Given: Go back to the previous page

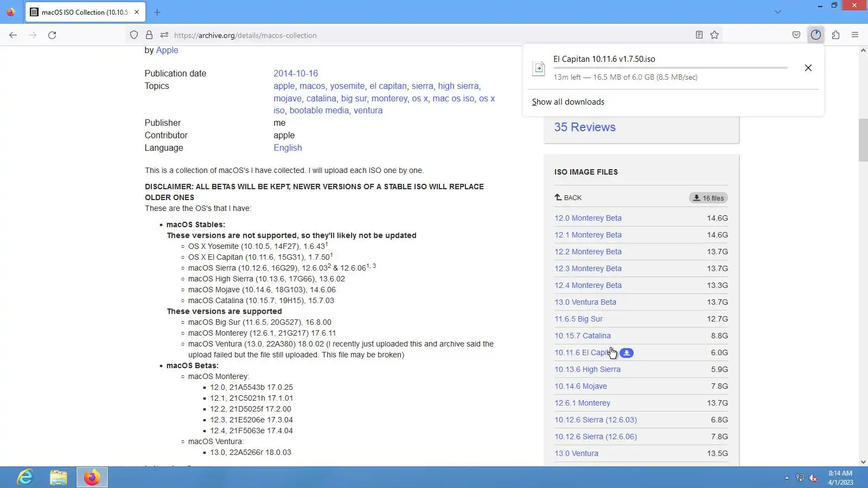Looking at the screenshot, I should 13,35.
